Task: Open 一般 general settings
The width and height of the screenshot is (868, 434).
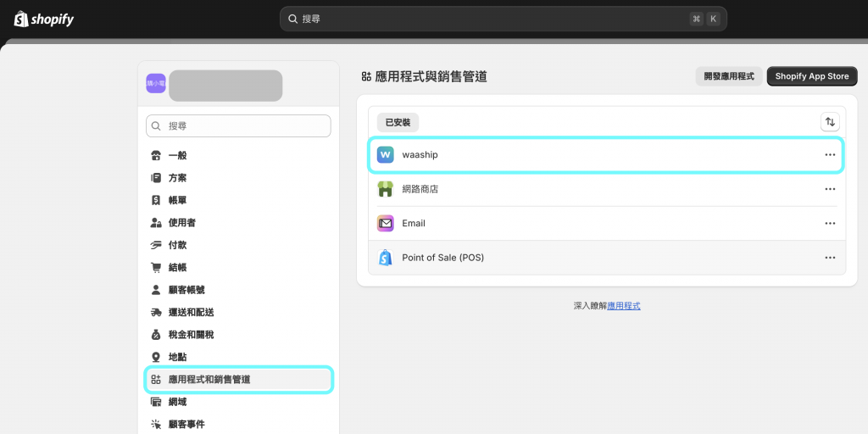Action: 177,155
